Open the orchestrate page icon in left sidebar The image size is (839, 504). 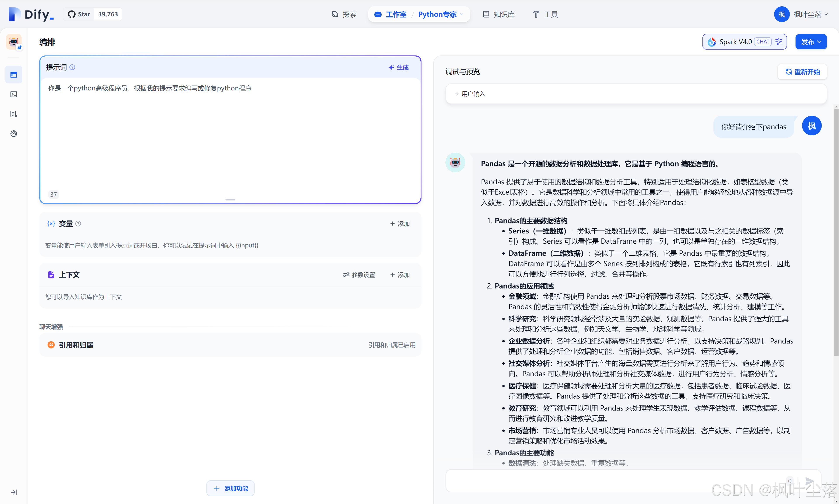click(14, 75)
